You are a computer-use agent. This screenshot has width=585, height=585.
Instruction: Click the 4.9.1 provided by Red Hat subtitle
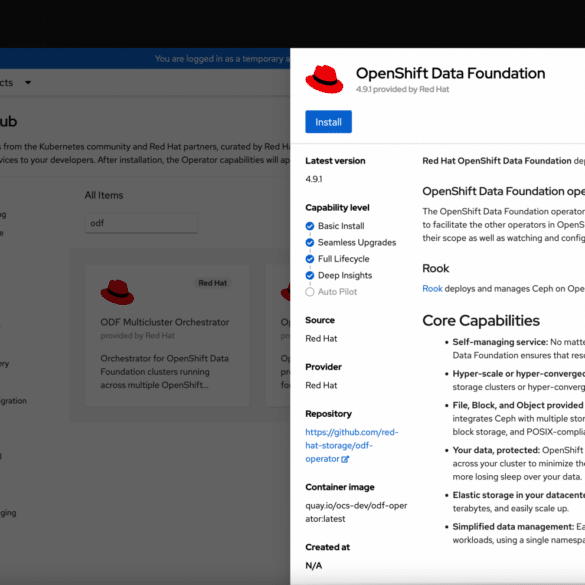click(x=402, y=89)
